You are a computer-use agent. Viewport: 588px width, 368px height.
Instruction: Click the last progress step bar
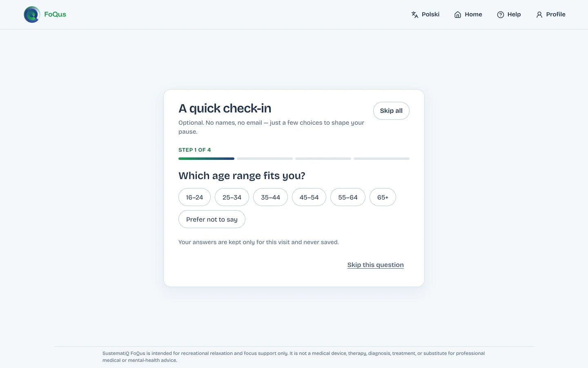[x=381, y=159]
